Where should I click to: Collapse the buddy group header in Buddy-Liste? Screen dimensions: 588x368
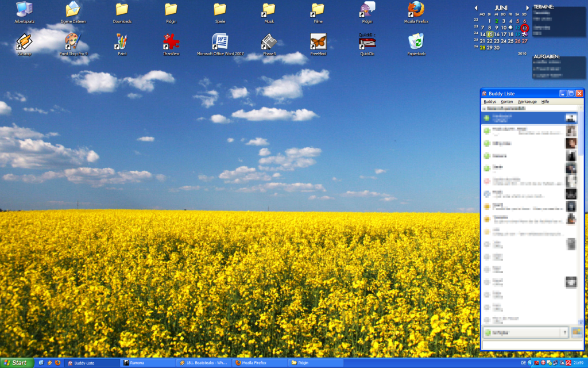[x=485, y=108]
